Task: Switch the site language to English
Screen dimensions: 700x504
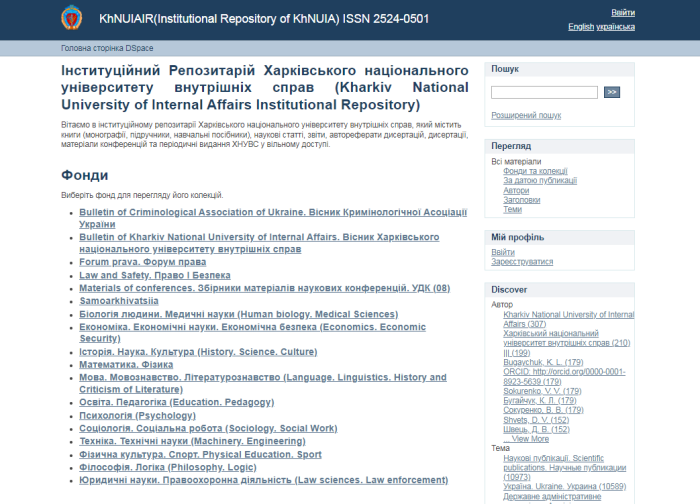Action: [x=581, y=27]
